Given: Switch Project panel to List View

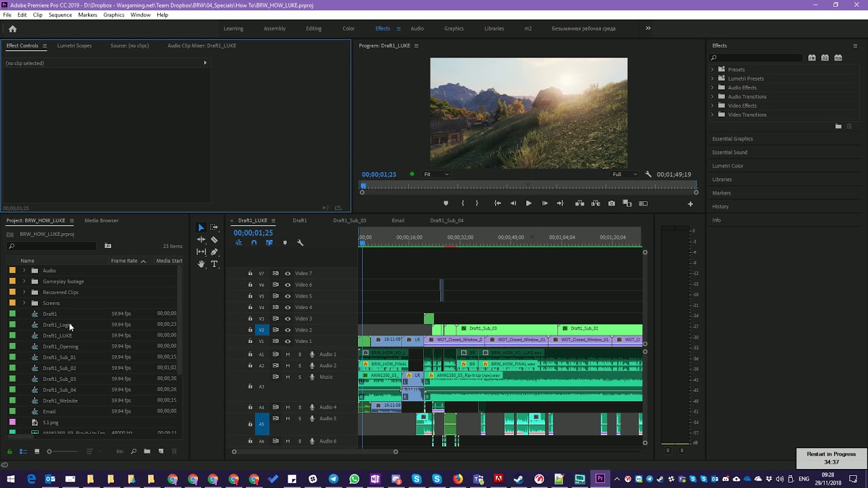Looking at the screenshot, I should [x=23, y=451].
